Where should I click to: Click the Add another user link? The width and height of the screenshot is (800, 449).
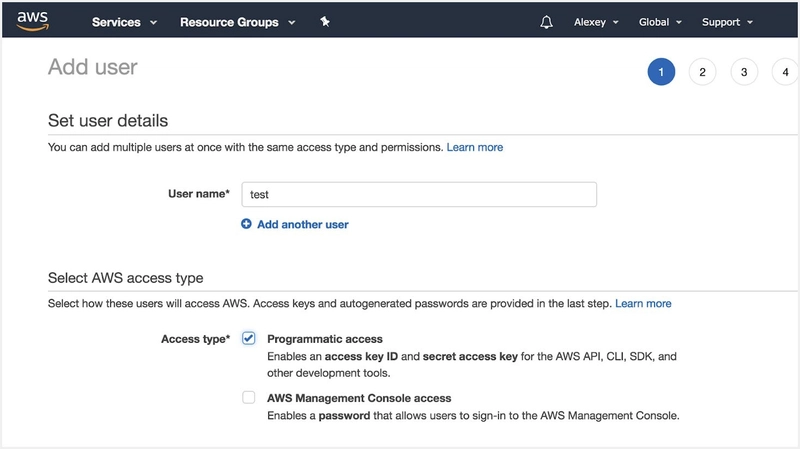tap(303, 225)
